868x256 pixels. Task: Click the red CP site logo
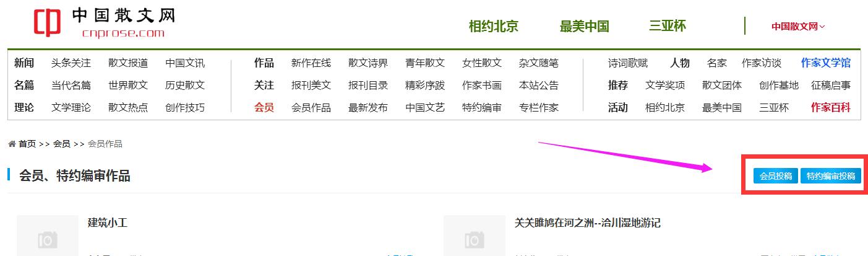(47, 22)
